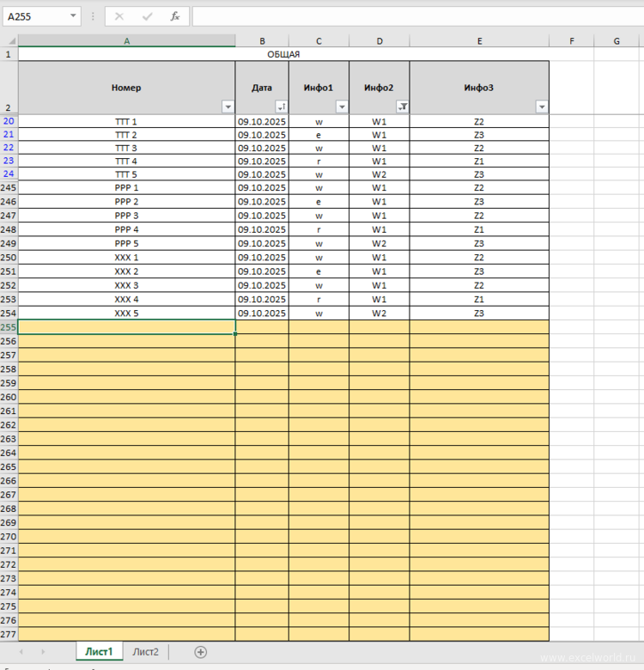Select row 250 header

coord(9,258)
